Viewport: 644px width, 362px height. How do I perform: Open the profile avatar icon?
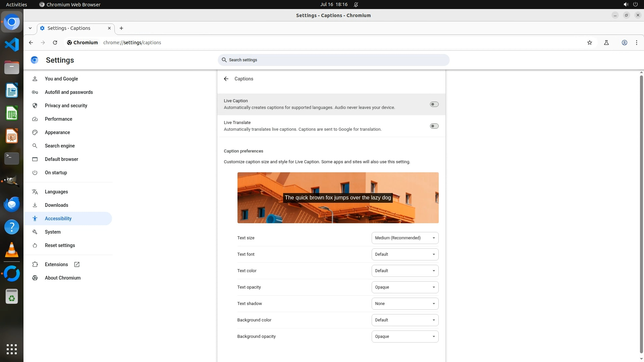[x=625, y=43]
